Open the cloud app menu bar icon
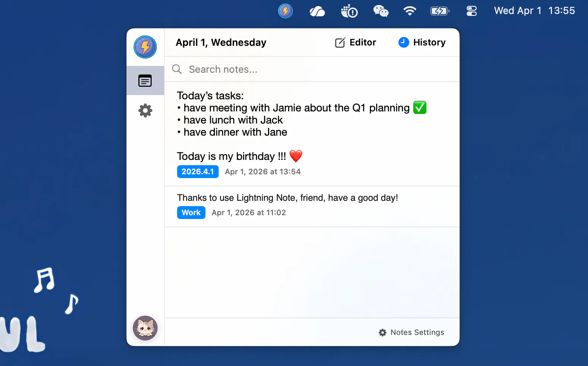 tap(317, 11)
